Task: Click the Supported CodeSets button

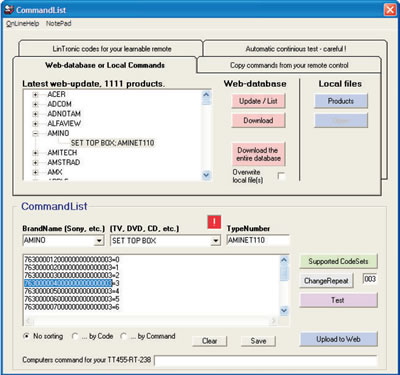Action: point(338,261)
